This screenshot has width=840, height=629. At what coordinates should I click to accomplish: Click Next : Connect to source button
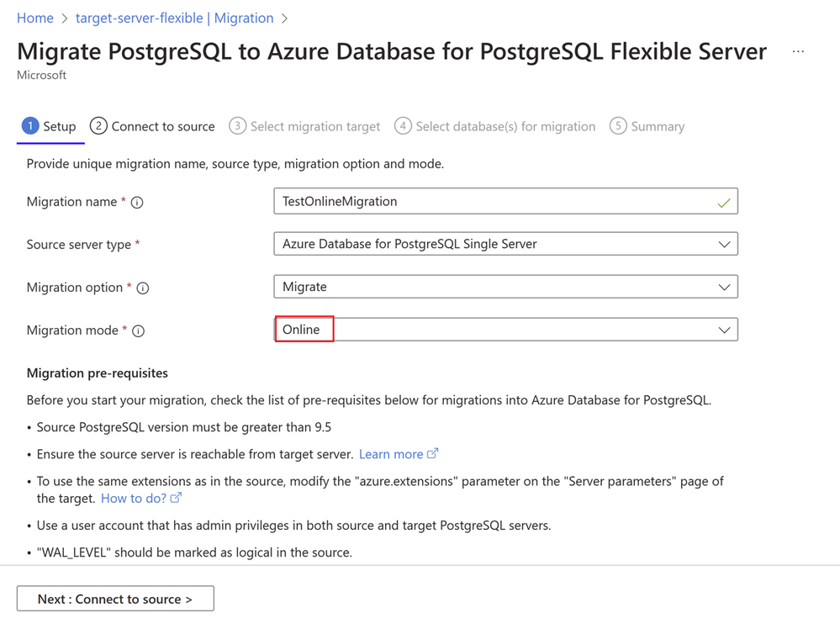click(115, 599)
